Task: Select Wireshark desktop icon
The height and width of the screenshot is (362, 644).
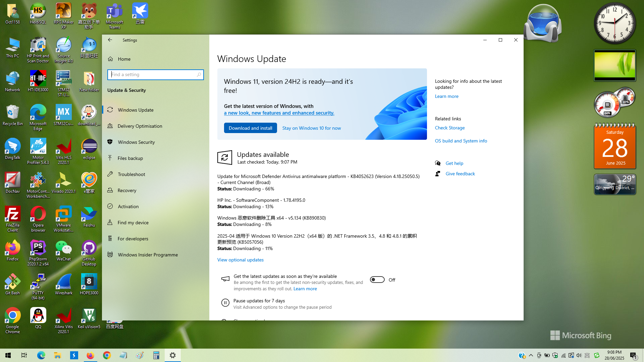Action: [x=63, y=284]
